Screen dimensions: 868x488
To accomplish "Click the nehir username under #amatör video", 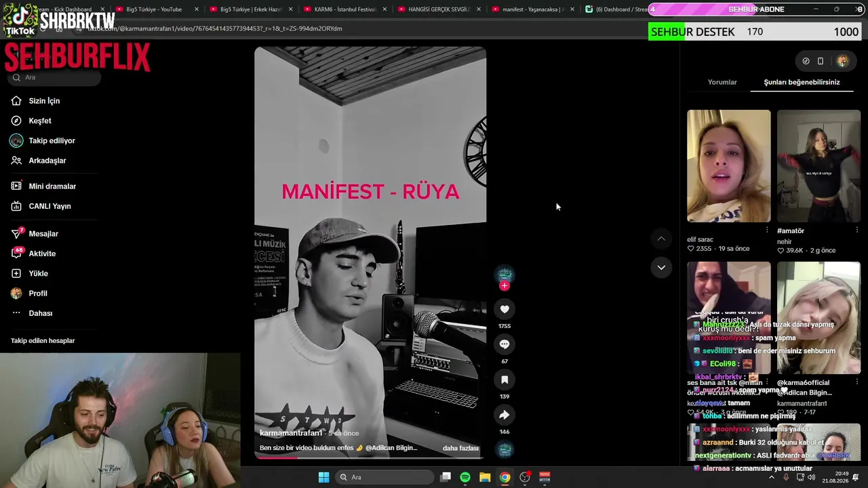I will pyautogui.click(x=785, y=242).
